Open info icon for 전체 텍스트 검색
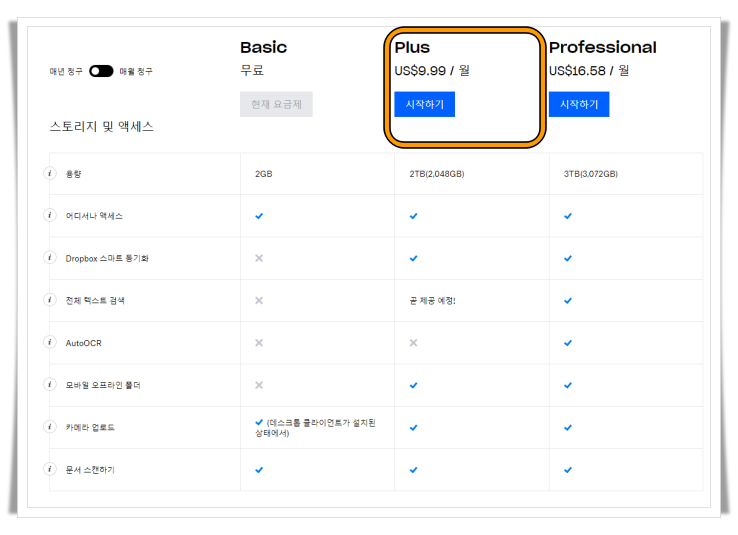The height and width of the screenshot is (535, 738). [x=50, y=300]
